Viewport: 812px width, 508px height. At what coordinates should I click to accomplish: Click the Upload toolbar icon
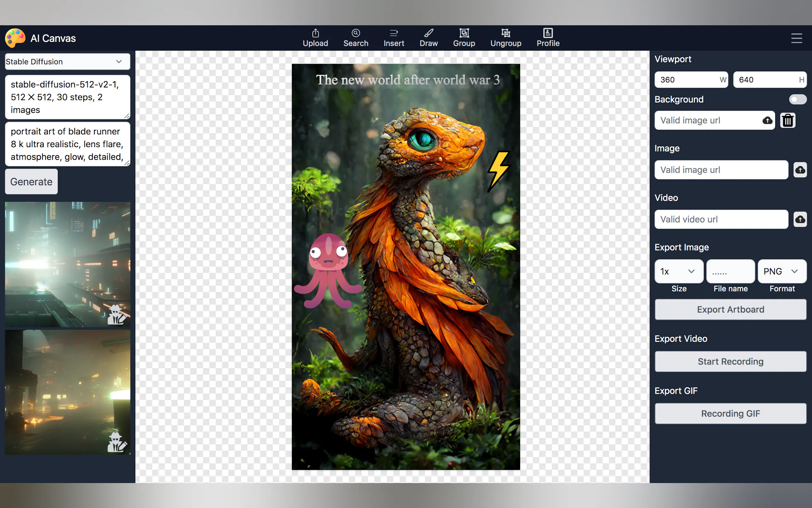315,38
